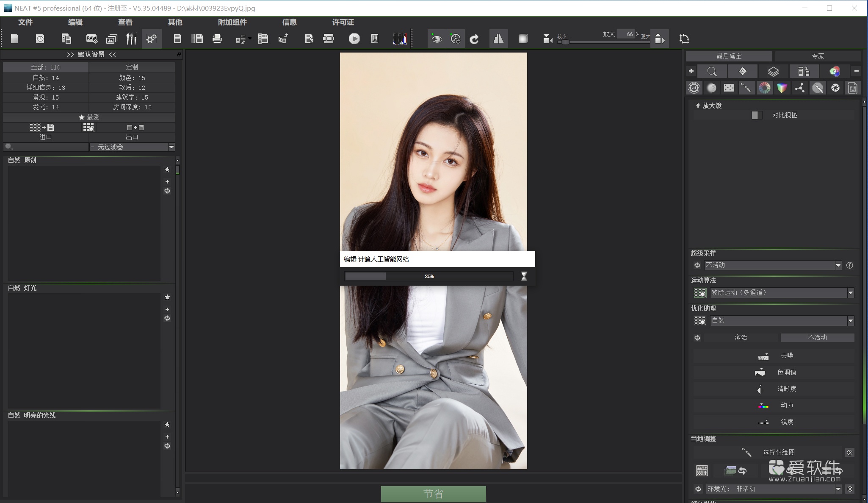Select the paint brushes icon
868x503 pixels.
click(x=131, y=39)
